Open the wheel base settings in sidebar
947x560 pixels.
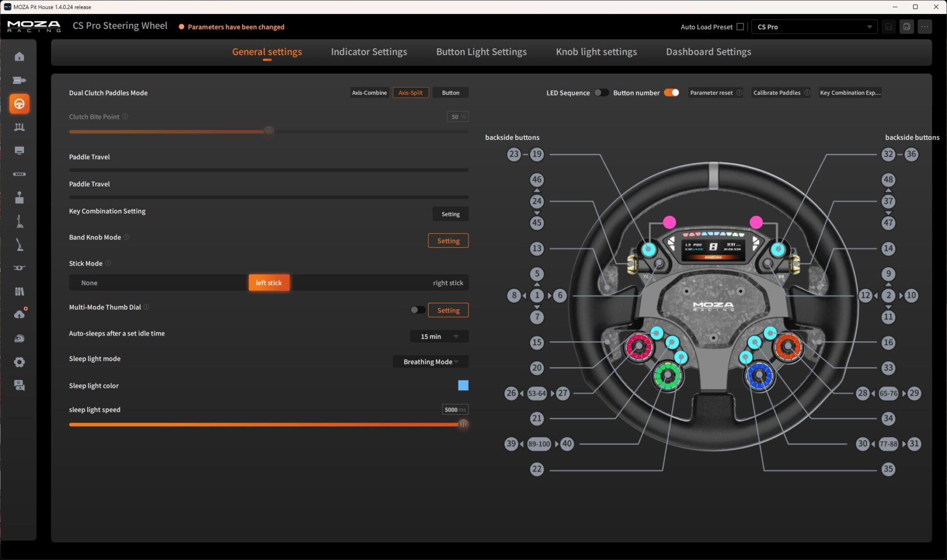[x=19, y=80]
